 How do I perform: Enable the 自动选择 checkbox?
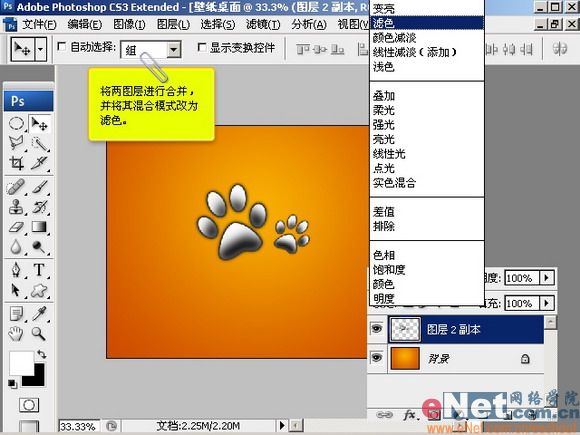[62, 47]
